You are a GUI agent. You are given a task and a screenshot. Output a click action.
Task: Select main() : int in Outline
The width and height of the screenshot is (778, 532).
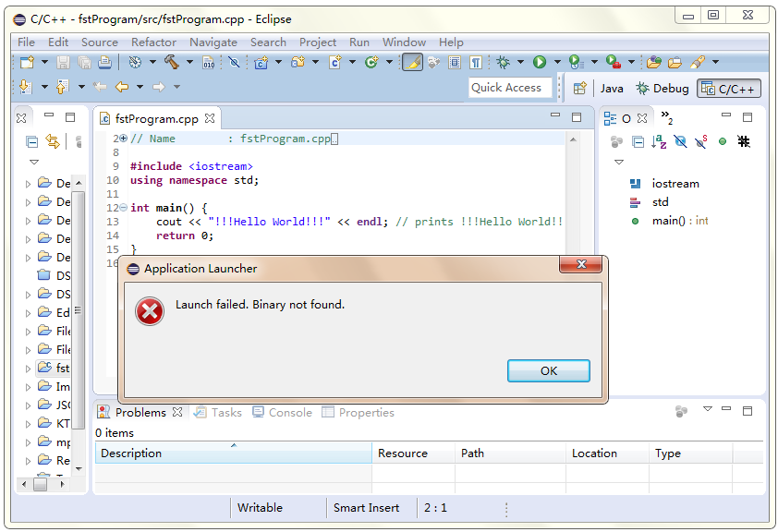tap(679, 221)
